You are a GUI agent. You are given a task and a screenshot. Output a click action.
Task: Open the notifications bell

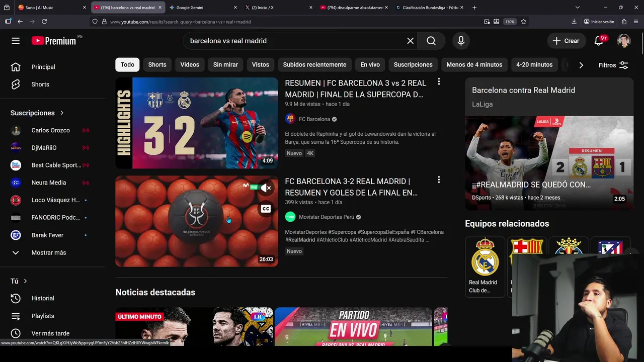tap(599, 41)
